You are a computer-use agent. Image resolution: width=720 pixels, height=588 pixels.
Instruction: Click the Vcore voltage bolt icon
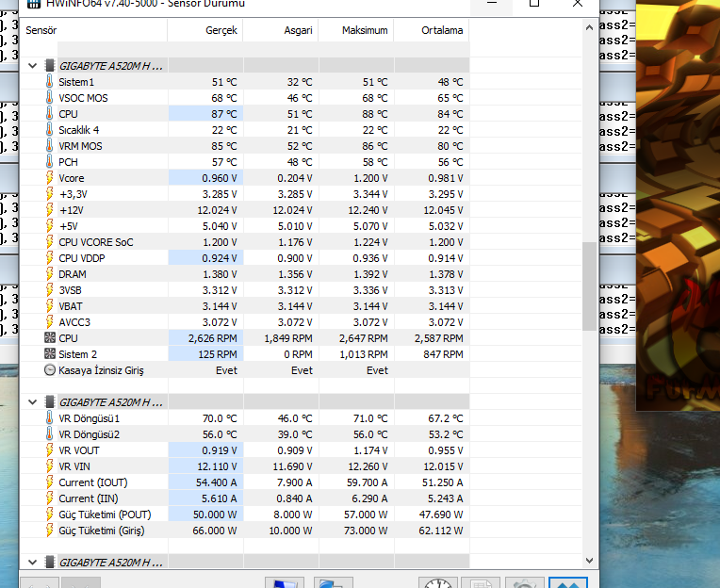[50, 178]
